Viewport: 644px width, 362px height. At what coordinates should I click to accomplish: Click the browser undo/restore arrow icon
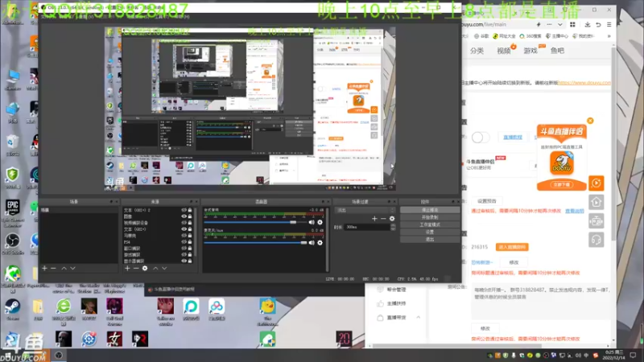coord(598,25)
